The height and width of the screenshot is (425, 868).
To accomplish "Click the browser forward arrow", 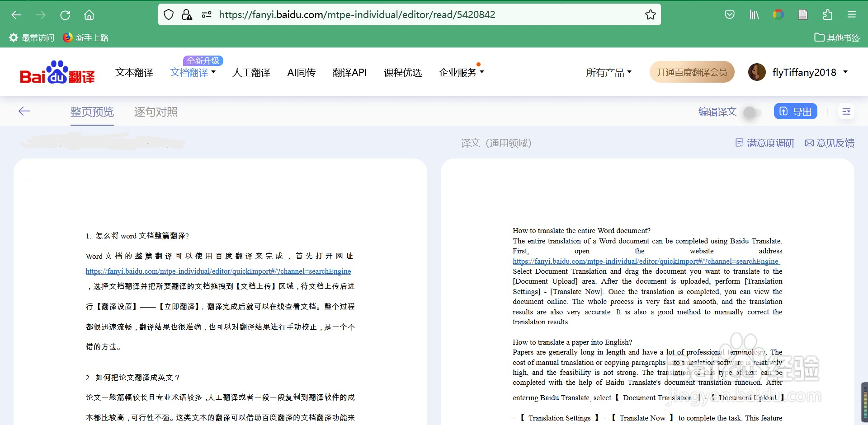I will point(41,15).
